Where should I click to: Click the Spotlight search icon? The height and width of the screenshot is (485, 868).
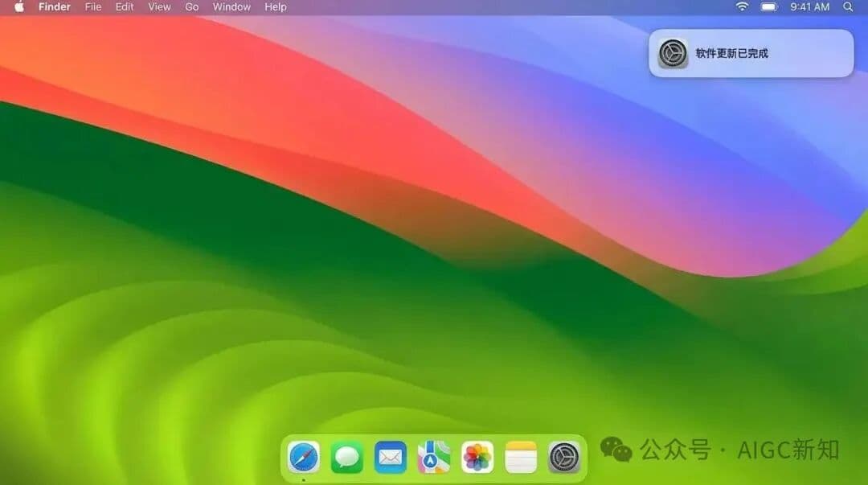tap(848, 6)
